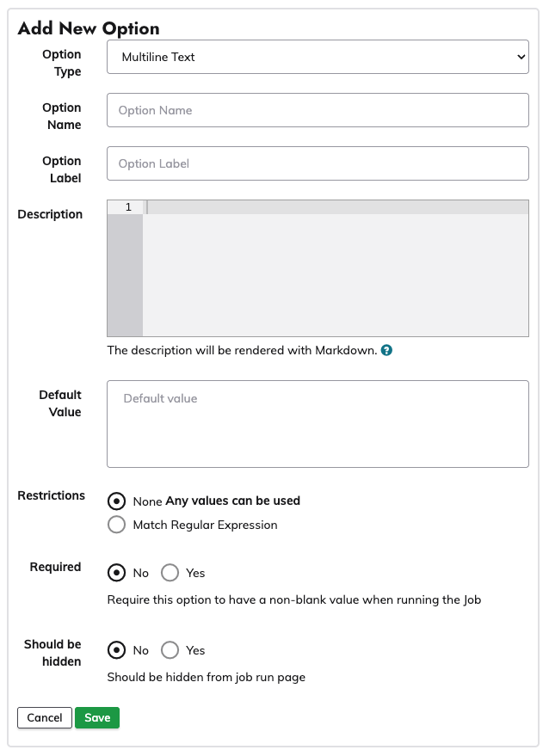Select 'None' so any values can be used
Screen dimensions: 549x756
coord(116,501)
